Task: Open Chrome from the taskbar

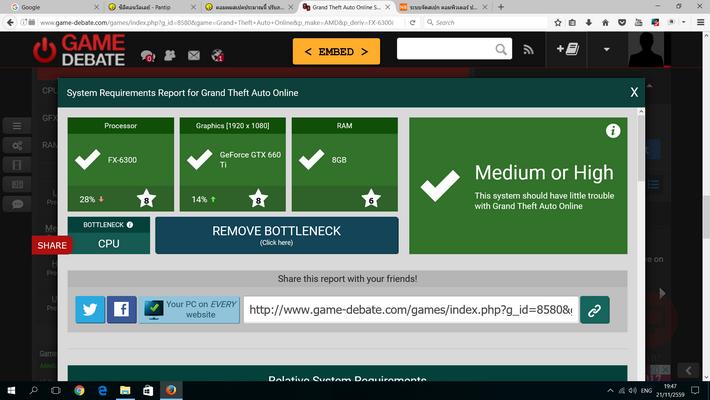Action: [79, 390]
